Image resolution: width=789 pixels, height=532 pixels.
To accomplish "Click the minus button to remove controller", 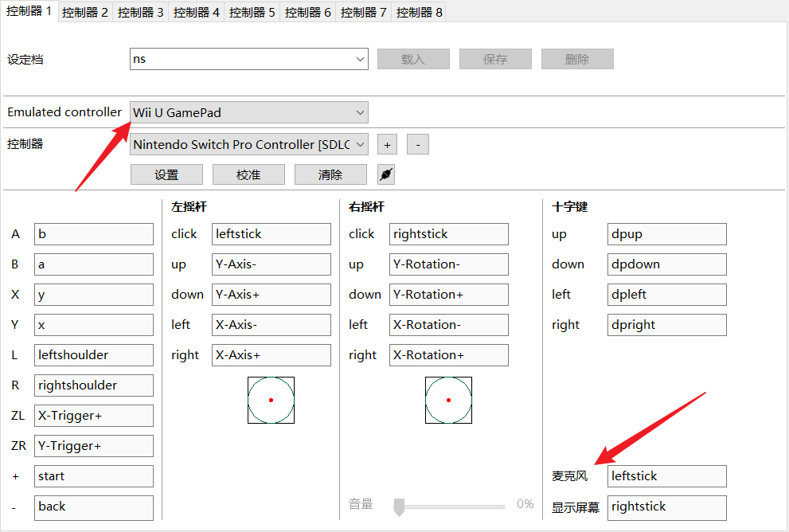I will (x=418, y=144).
